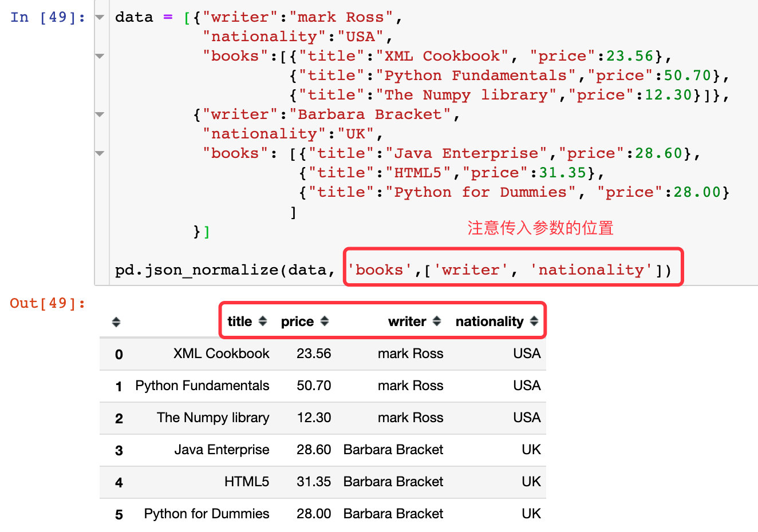
Task: Click USA nationality in row 2
Action: (527, 418)
